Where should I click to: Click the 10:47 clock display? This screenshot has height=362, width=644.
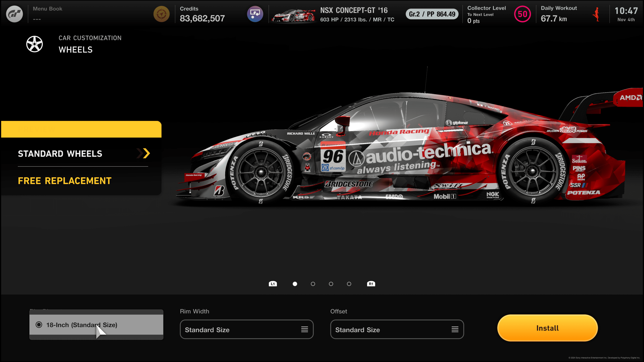(626, 11)
